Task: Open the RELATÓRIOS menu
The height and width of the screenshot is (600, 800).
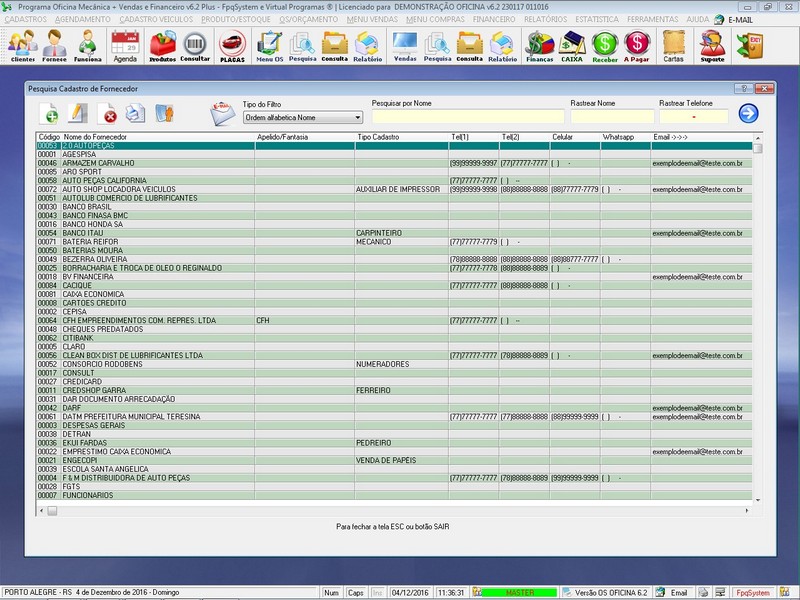Action: pos(545,19)
